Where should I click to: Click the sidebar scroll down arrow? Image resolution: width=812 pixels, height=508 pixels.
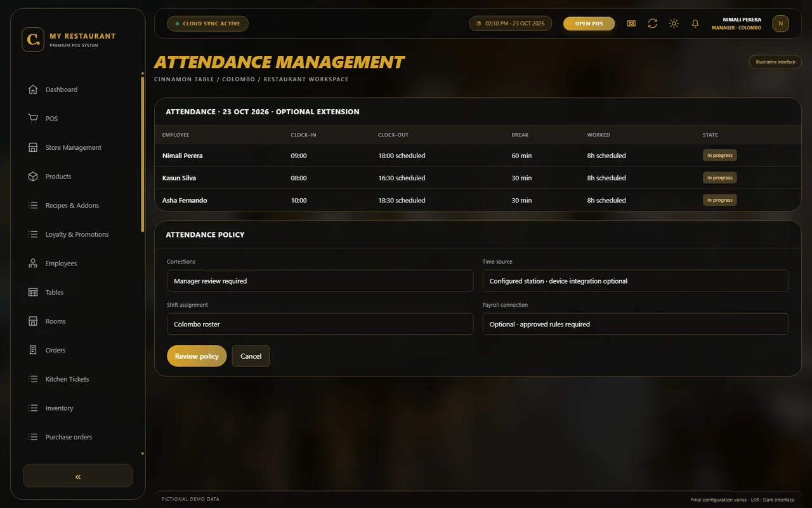tap(142, 454)
